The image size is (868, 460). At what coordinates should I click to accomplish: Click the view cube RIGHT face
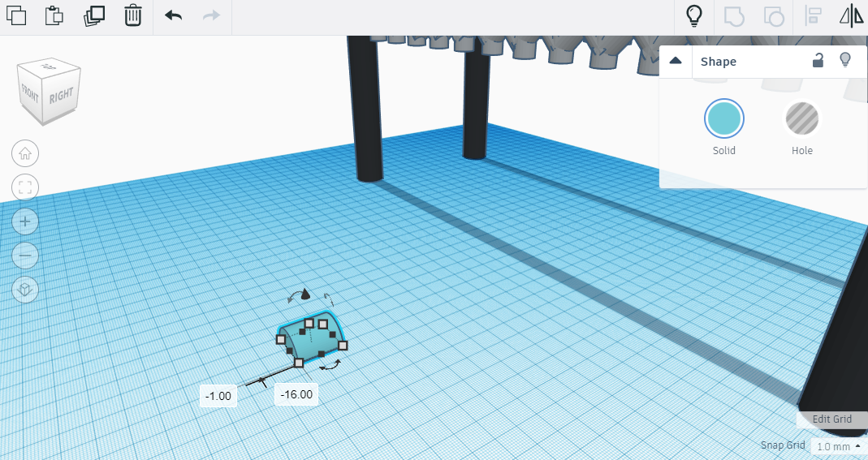[61, 95]
